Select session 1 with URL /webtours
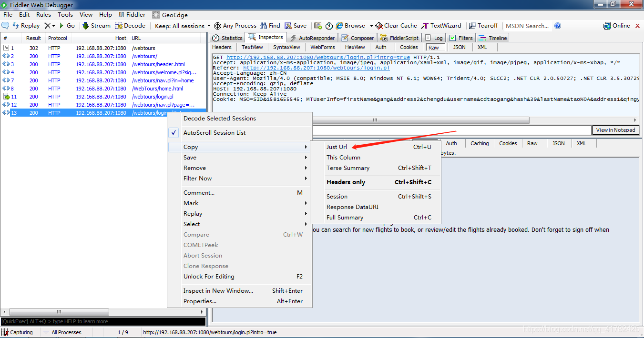 tap(103, 48)
